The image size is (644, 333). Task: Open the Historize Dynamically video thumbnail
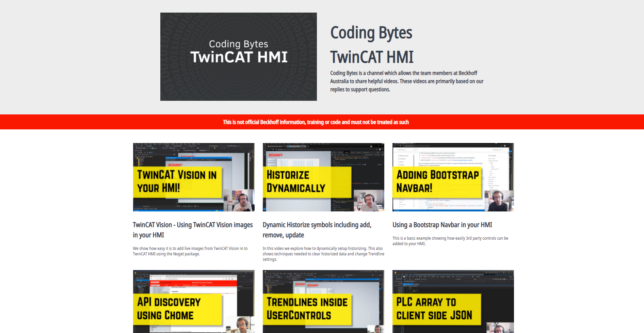[323, 177]
